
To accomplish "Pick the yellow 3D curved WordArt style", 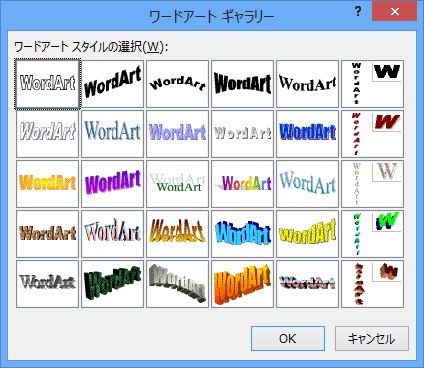I will [x=307, y=234].
